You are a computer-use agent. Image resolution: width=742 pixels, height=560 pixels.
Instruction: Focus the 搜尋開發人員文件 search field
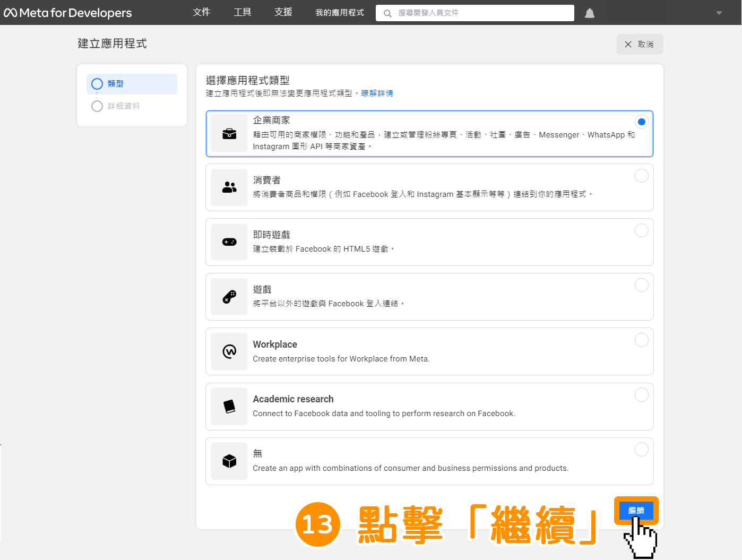point(475,13)
